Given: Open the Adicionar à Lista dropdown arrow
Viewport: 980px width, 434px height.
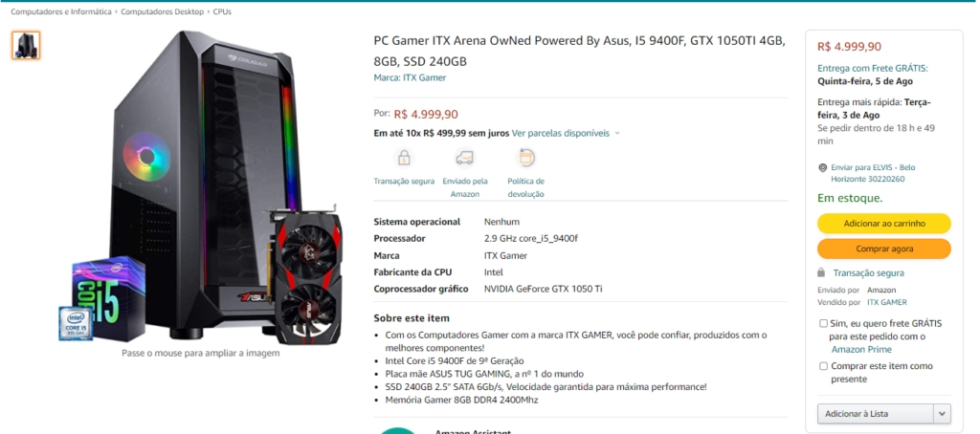Looking at the screenshot, I should point(942,414).
